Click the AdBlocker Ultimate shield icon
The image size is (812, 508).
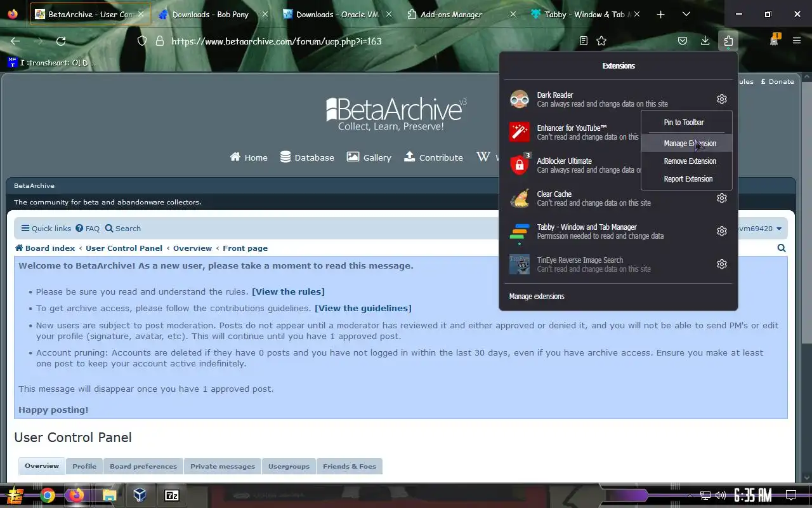pos(520,165)
